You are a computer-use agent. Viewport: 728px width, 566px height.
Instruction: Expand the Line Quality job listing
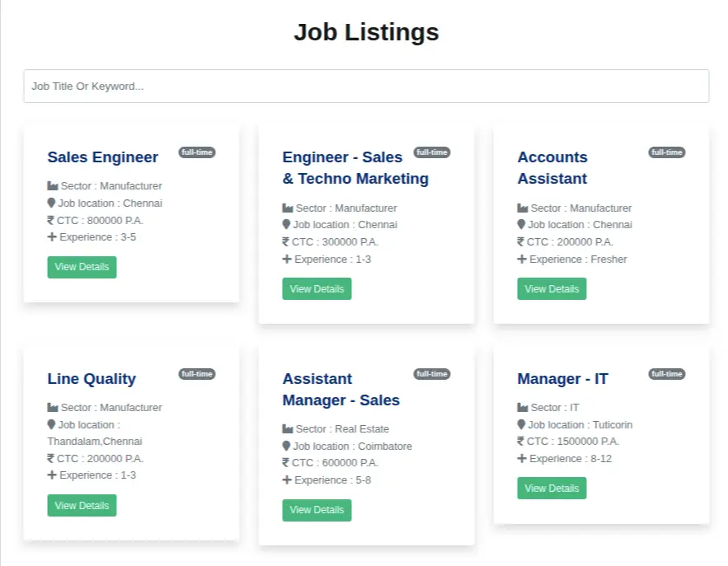pos(91,378)
